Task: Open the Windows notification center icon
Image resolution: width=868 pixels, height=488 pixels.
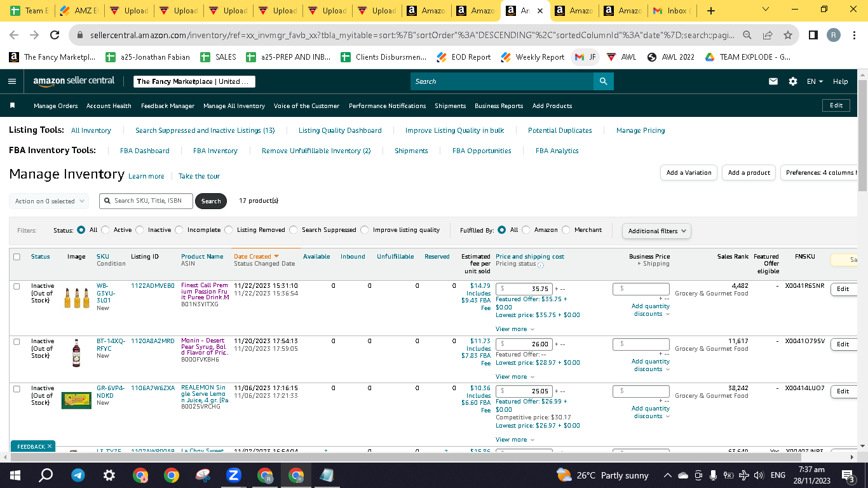Action: pyautogui.click(x=847, y=475)
